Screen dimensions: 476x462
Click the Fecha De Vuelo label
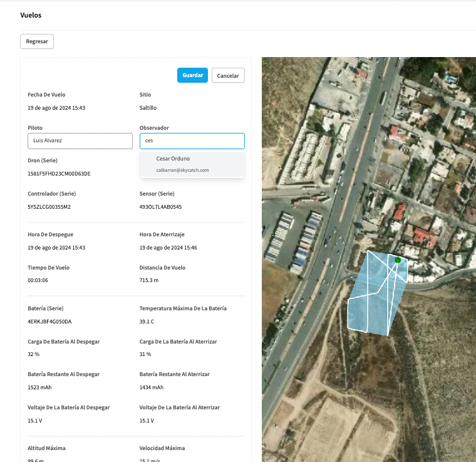click(46, 95)
